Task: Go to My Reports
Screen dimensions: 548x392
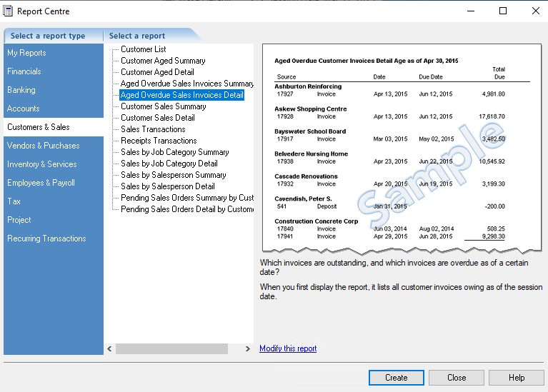Action: [26, 53]
